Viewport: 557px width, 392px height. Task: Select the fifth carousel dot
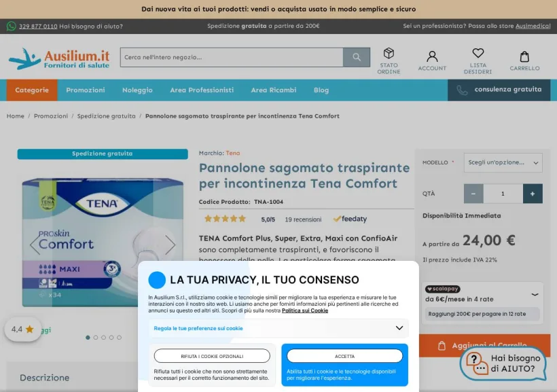119,337
